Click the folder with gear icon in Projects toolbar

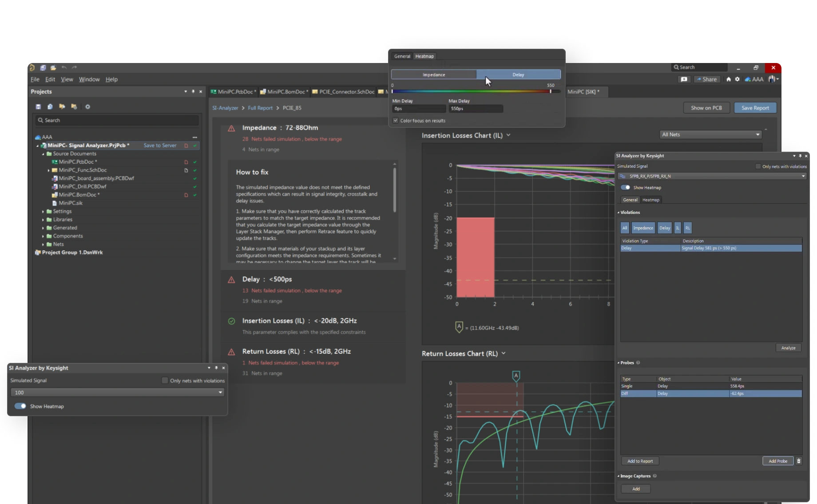[x=74, y=106]
